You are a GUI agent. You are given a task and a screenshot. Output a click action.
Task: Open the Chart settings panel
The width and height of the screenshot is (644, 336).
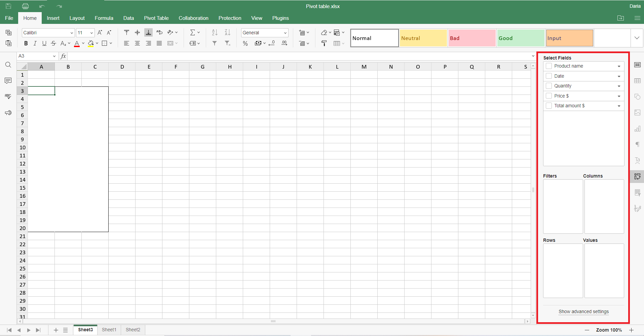tap(638, 129)
